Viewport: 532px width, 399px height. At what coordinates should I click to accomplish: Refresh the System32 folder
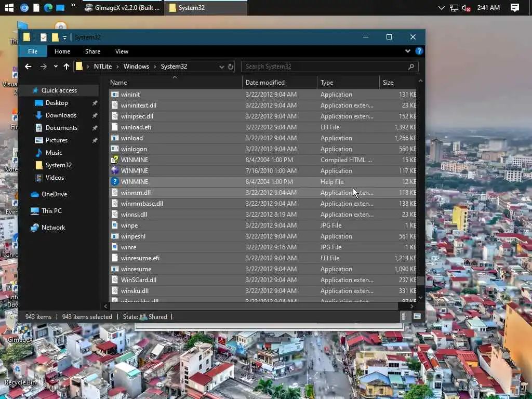(x=231, y=66)
